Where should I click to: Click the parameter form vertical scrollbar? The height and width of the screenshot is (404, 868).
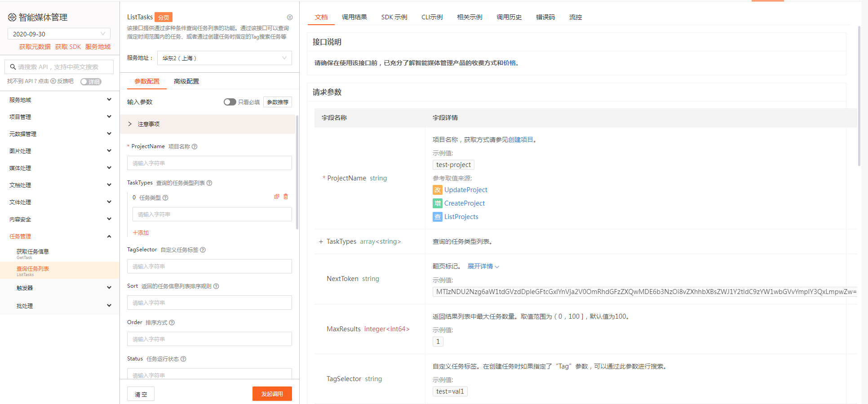pos(297,173)
